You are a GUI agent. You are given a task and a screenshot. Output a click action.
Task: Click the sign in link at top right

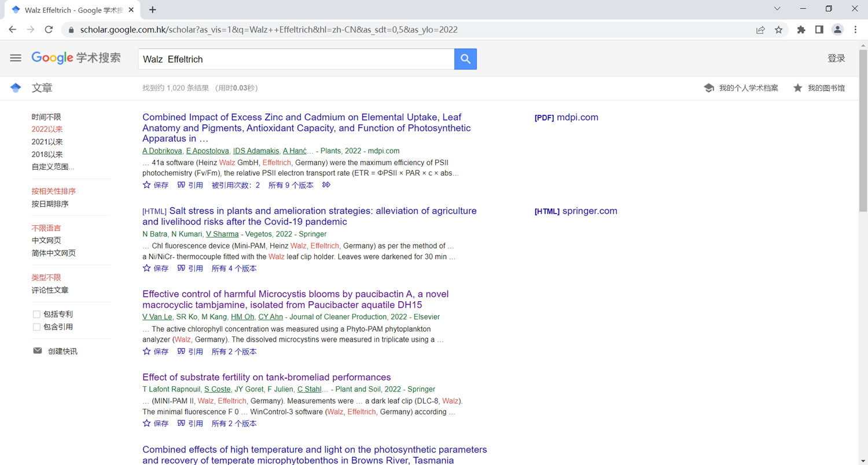click(836, 58)
